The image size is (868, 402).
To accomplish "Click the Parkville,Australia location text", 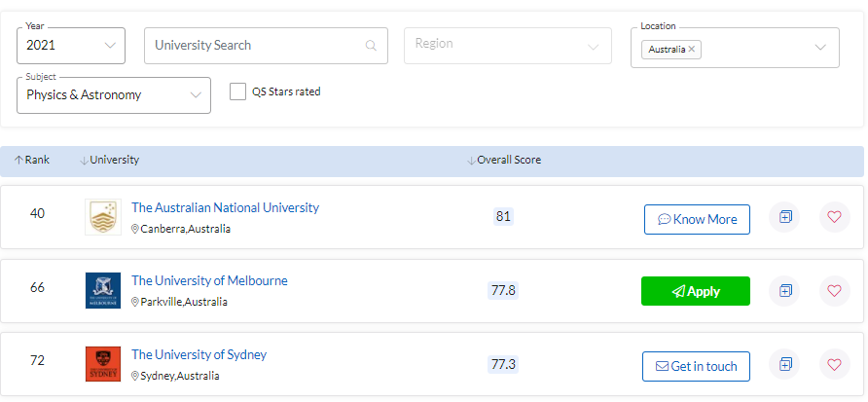I will (184, 303).
